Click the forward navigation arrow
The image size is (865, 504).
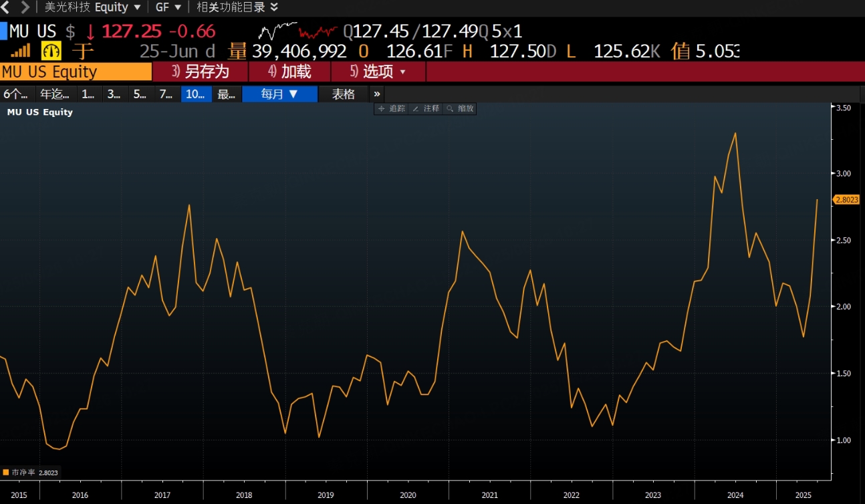[25, 7]
